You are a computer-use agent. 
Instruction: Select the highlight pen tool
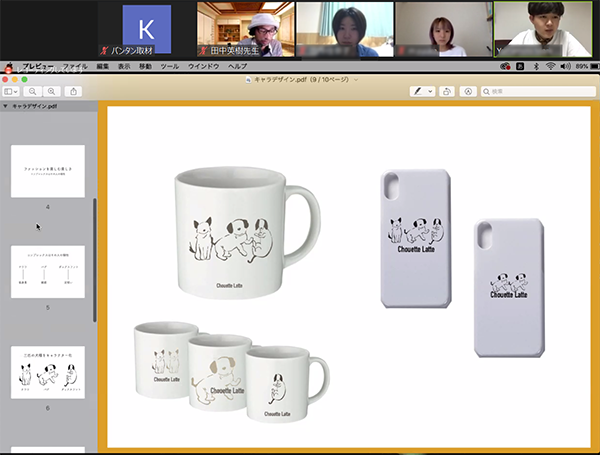[418, 91]
